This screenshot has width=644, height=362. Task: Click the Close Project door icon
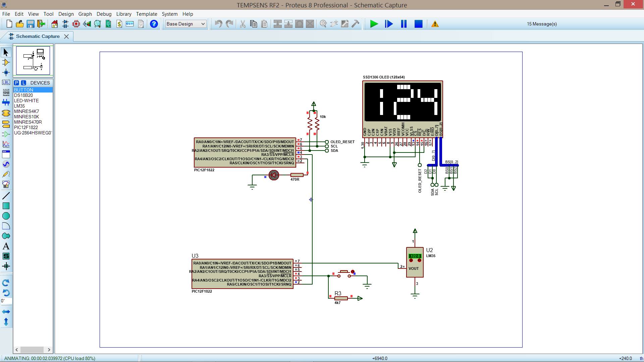(41, 24)
